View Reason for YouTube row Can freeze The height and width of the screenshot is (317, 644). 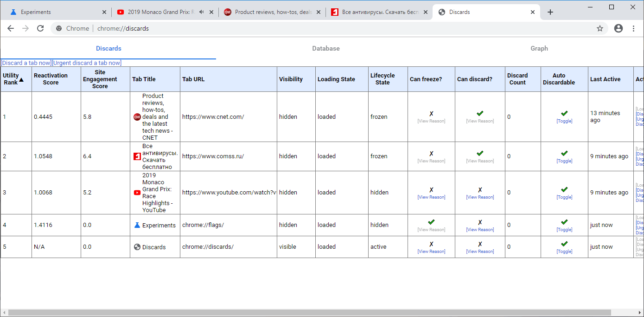(x=431, y=197)
